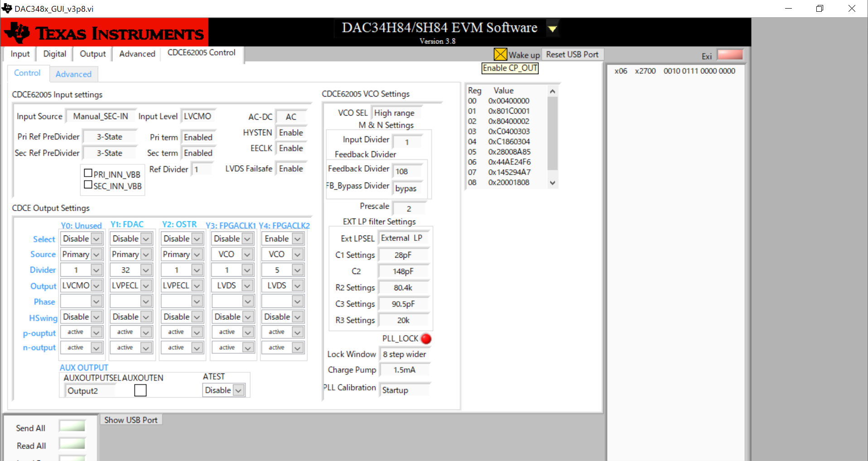
Task: Toggle the Read All indicator button
Action: [x=72, y=444]
